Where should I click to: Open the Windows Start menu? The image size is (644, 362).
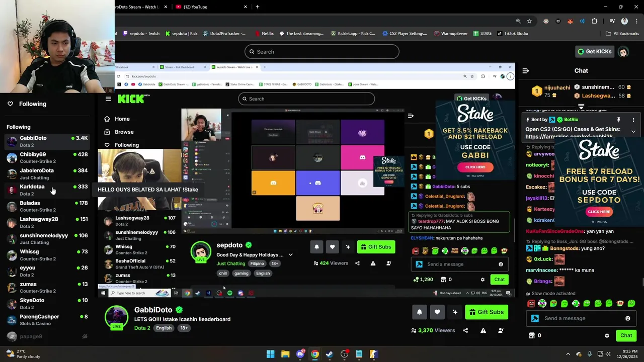(x=271, y=354)
